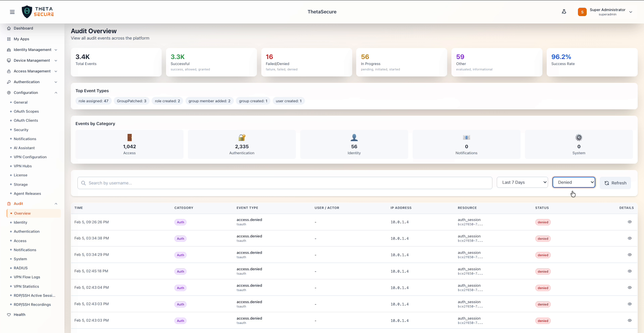View details of 02:45:18 PM event
The height and width of the screenshot is (333, 644).
(629, 271)
